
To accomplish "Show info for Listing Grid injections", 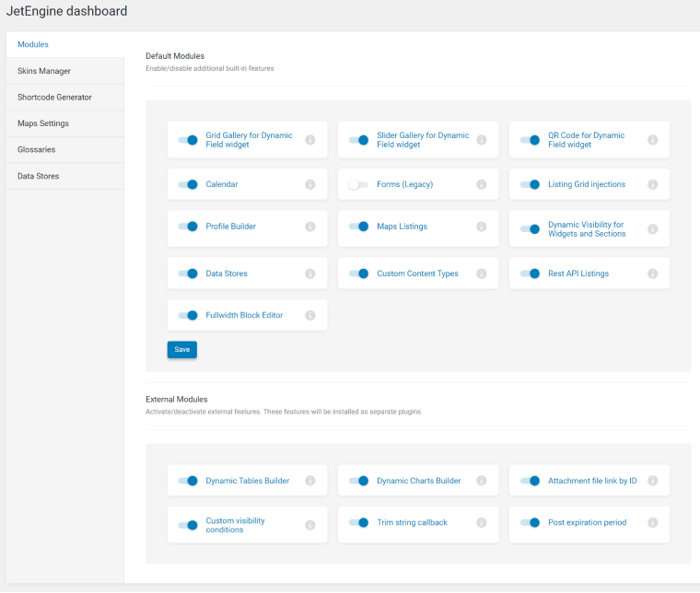I will pos(653,184).
